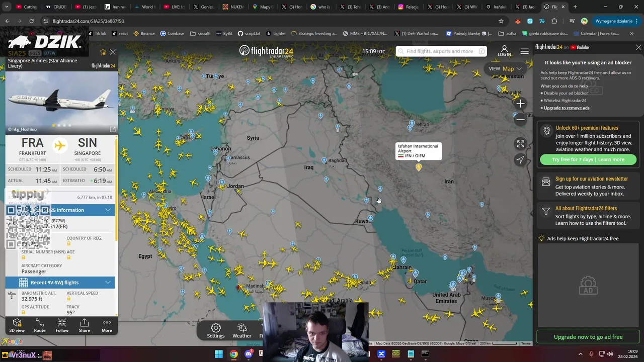
Task: Open browser extensions puzzle icon
Action: 554,21
